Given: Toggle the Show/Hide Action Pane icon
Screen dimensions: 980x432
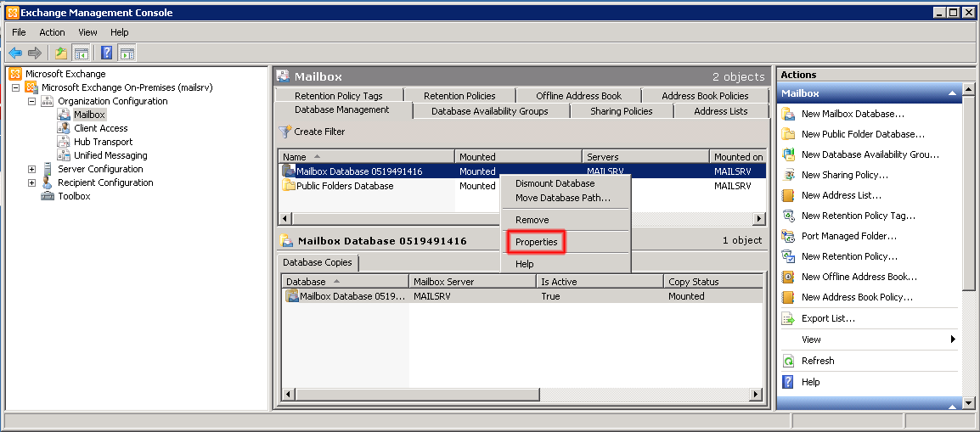Looking at the screenshot, I should [127, 53].
